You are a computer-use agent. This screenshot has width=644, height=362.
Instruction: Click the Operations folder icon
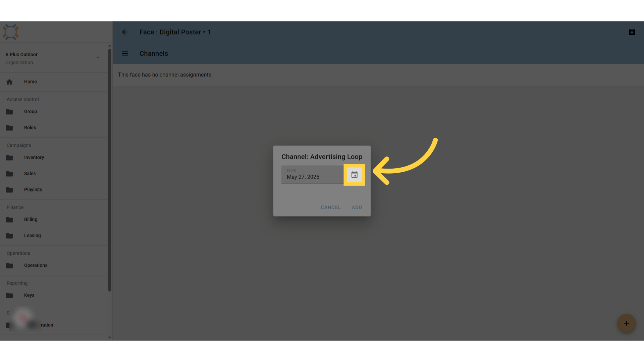tap(9, 265)
